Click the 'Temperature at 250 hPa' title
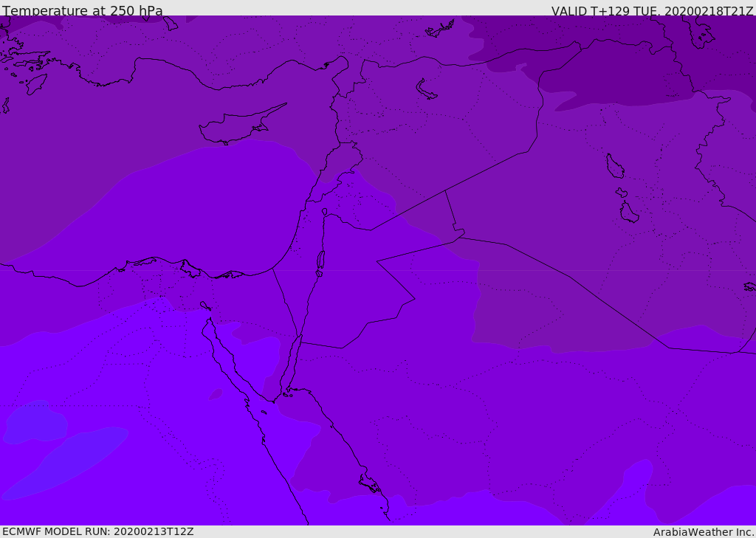Screen dimensions: 756x538 (x=83, y=10)
